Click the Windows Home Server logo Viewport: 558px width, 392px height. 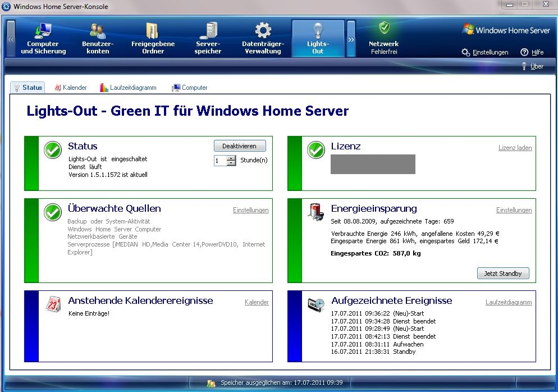point(506,30)
